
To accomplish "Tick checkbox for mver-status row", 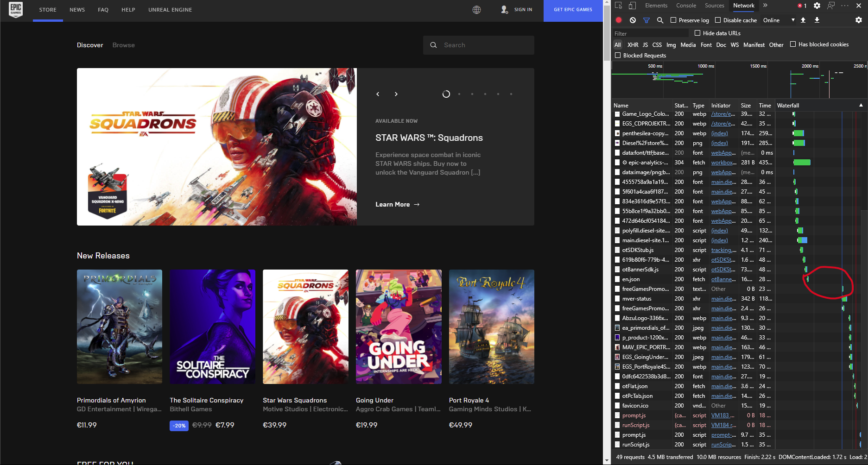I will [x=617, y=299].
